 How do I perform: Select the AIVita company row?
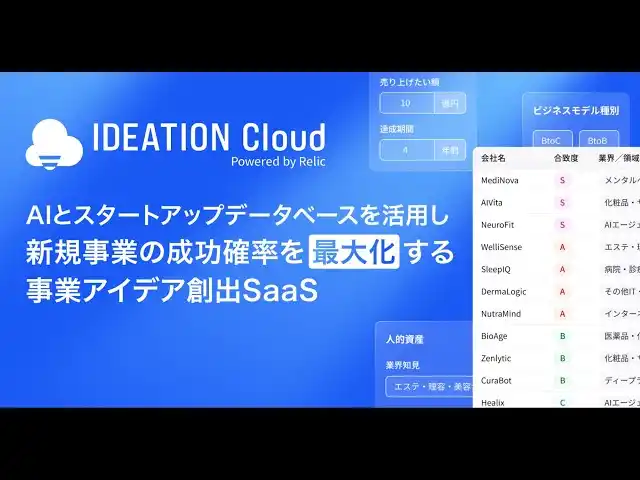[556, 202]
